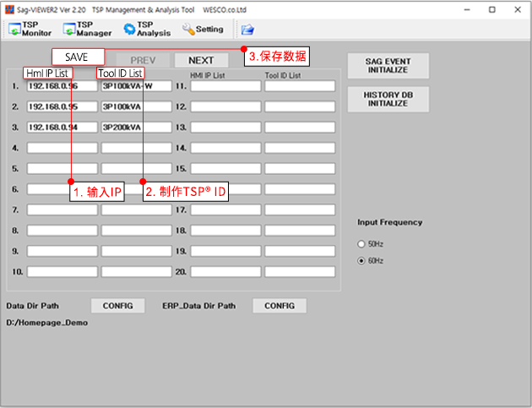Viewport: 532px width, 408px height.
Task: Click the Sag-VIEWER2 app icon in title bar
Action: point(9,8)
